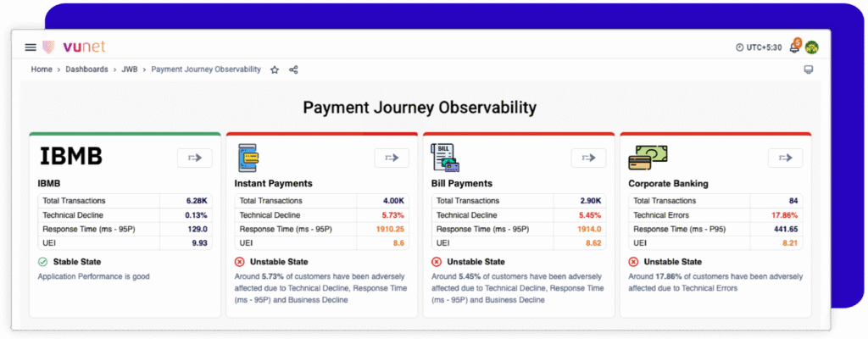
Task: Open Bill Payments drill-down arrow button
Action: pyautogui.click(x=588, y=157)
